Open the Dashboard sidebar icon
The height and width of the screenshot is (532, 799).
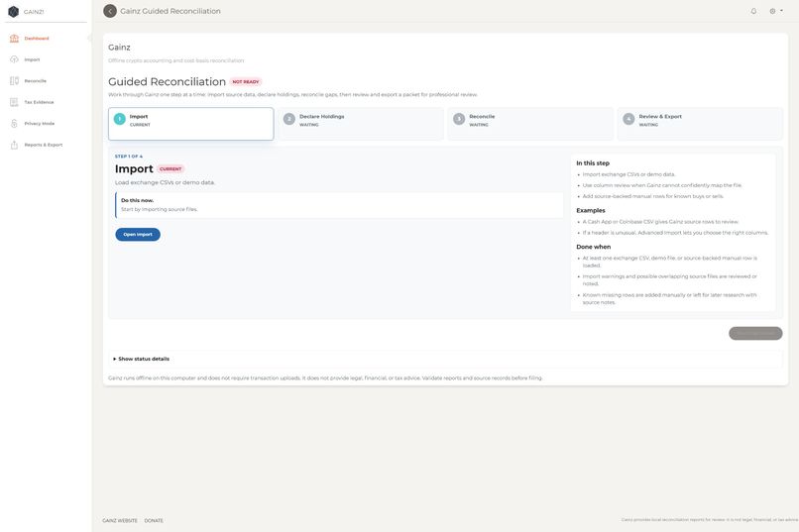click(14, 39)
